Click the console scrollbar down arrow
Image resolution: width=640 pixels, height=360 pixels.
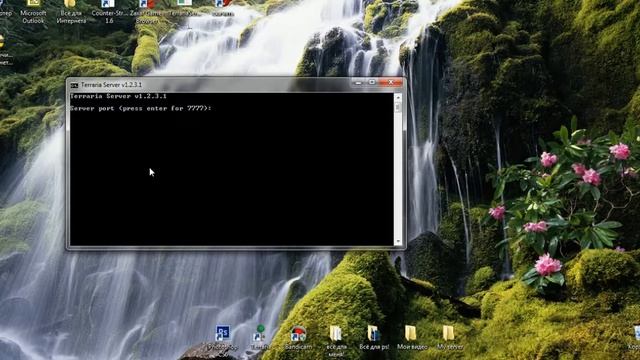[x=398, y=241]
